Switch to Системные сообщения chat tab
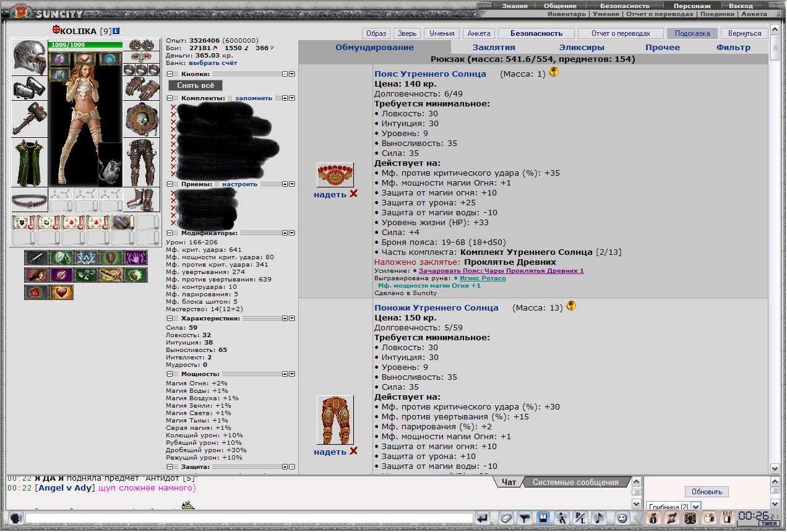Image resolution: width=787 pixels, height=532 pixels. 575,482
